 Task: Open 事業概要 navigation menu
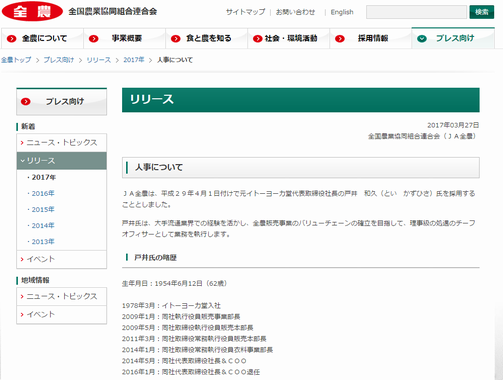pyautogui.click(x=125, y=38)
